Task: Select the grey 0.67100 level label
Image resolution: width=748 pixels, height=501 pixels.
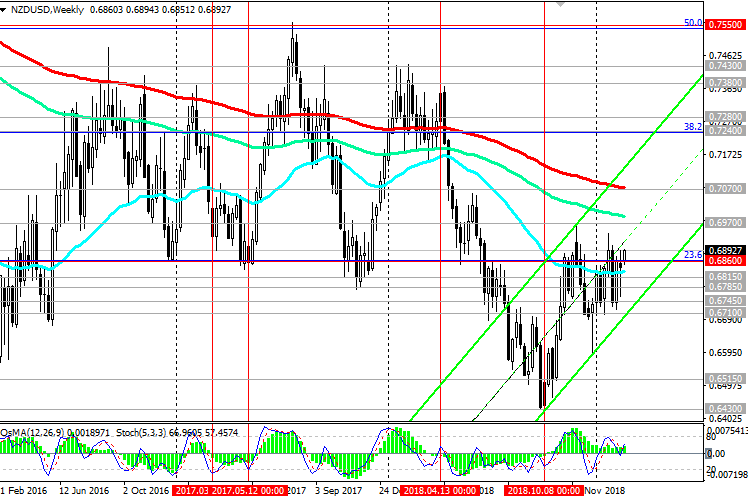Action: pos(725,313)
